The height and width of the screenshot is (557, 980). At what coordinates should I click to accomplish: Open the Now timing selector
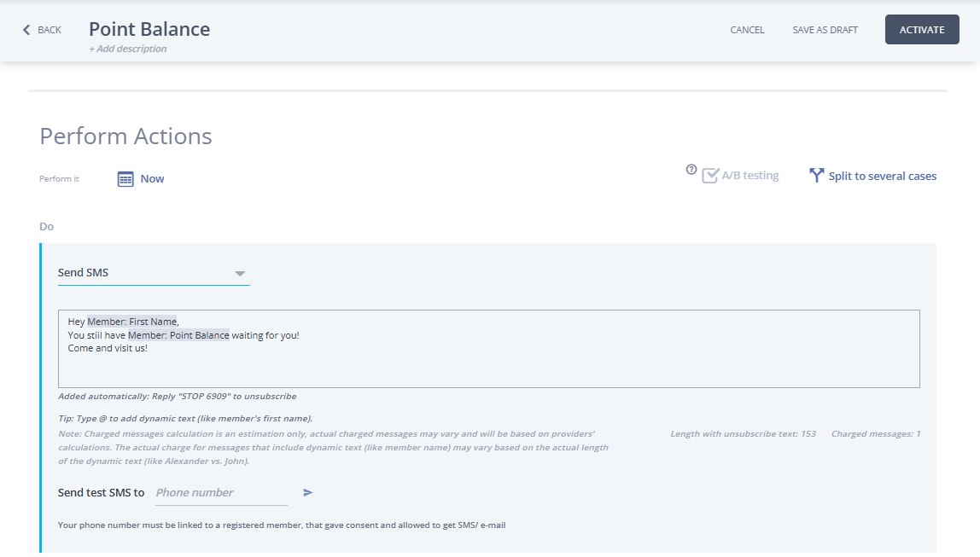click(152, 179)
